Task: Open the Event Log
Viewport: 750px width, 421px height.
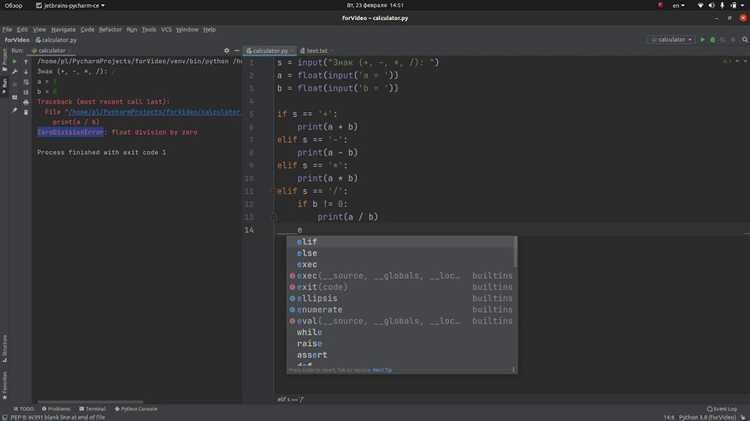Action: [x=722, y=409]
